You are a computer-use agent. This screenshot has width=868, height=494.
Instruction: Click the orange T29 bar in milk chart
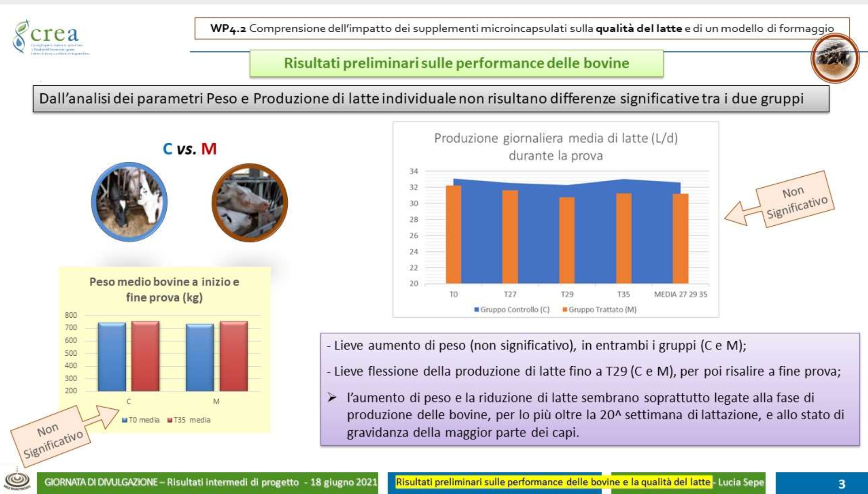567,240
